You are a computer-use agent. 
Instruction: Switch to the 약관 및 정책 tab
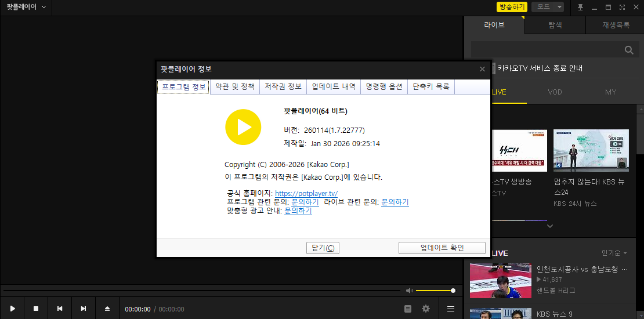point(235,86)
